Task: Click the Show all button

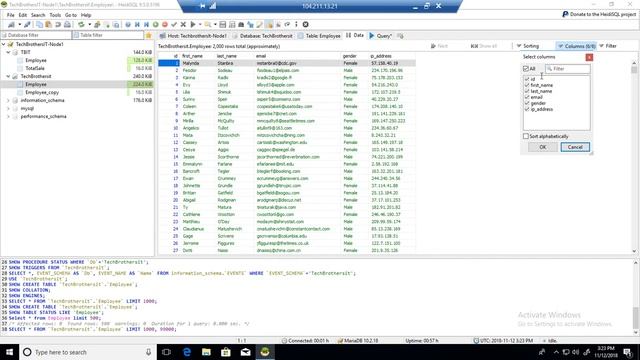Action: pyautogui.click(x=484, y=46)
